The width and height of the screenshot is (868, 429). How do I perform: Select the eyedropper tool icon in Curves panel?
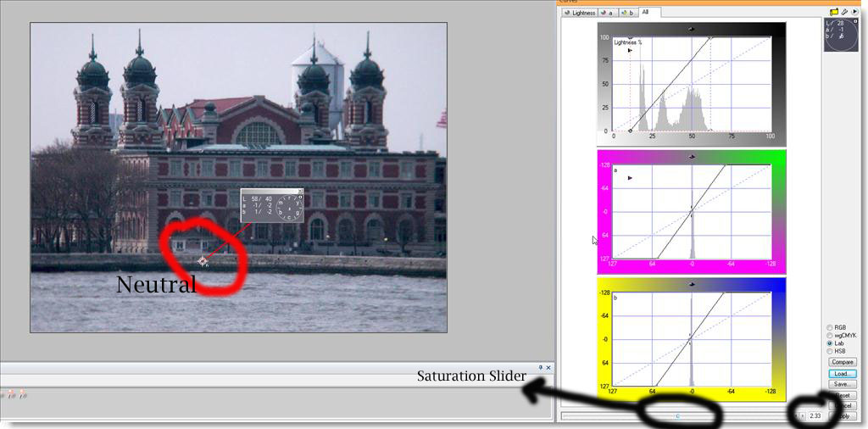point(845,12)
